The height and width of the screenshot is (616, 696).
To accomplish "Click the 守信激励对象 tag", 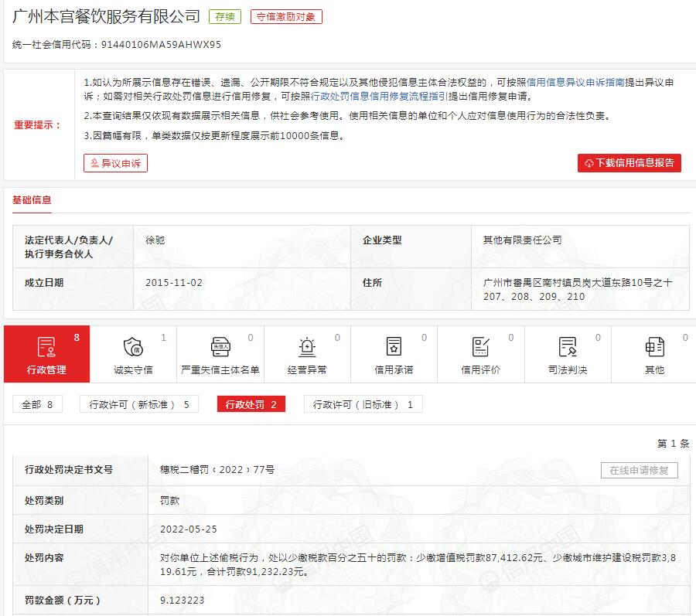I will pos(286,17).
